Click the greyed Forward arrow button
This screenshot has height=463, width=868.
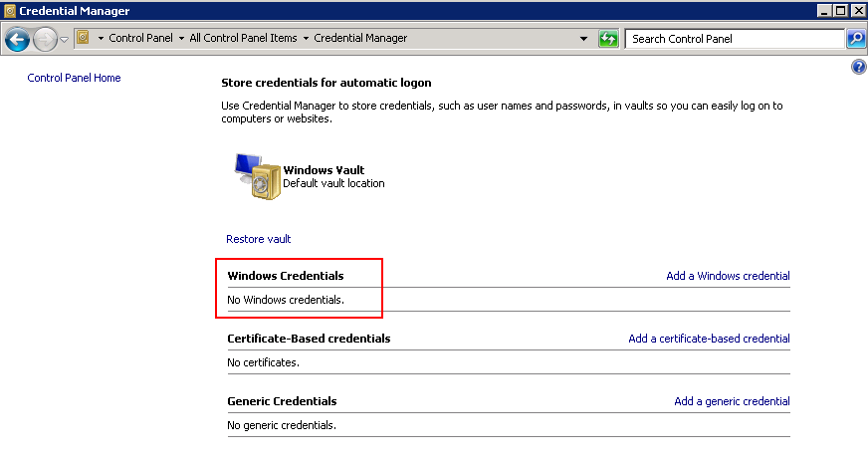coord(45,39)
